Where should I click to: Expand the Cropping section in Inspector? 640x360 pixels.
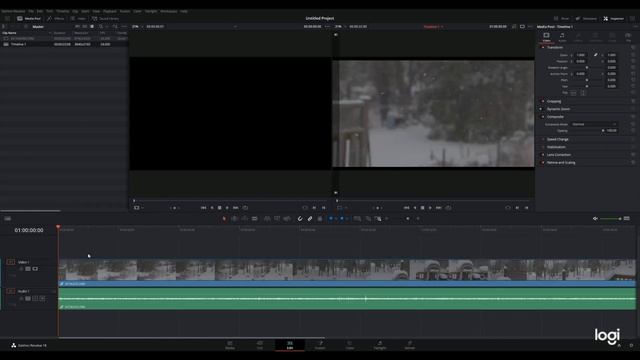tap(554, 101)
